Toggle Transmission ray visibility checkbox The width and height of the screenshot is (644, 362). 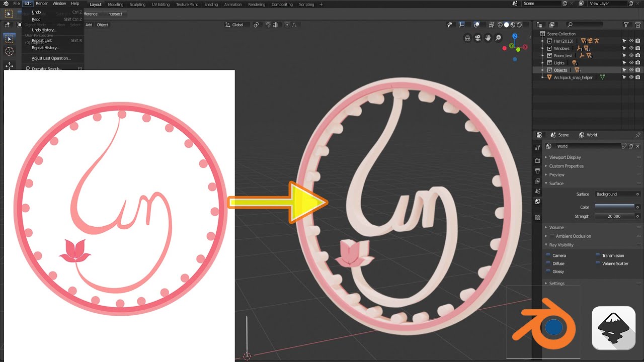click(598, 255)
